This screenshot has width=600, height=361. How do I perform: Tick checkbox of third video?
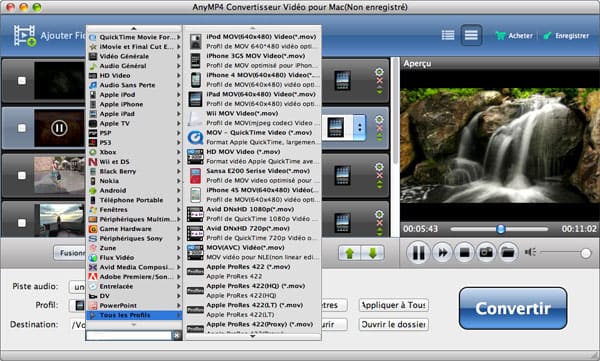point(22,175)
